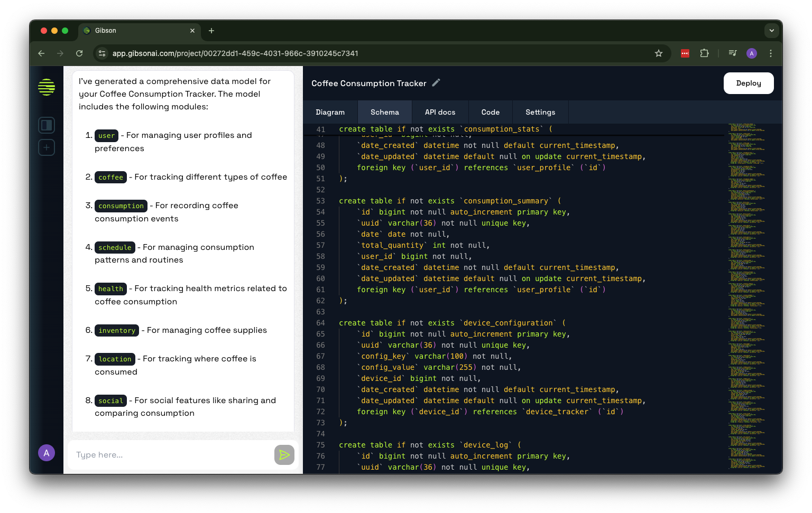Open a new browser tab
812x513 pixels.
pyautogui.click(x=211, y=31)
